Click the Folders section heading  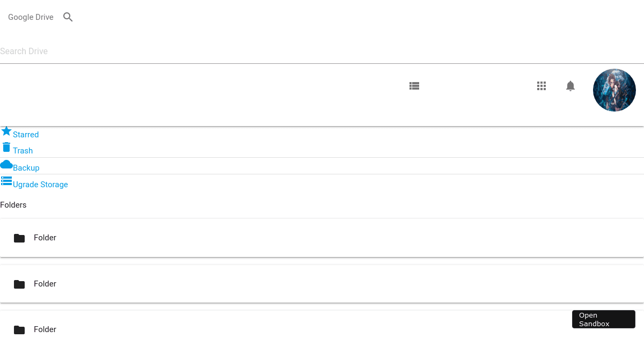click(13, 204)
